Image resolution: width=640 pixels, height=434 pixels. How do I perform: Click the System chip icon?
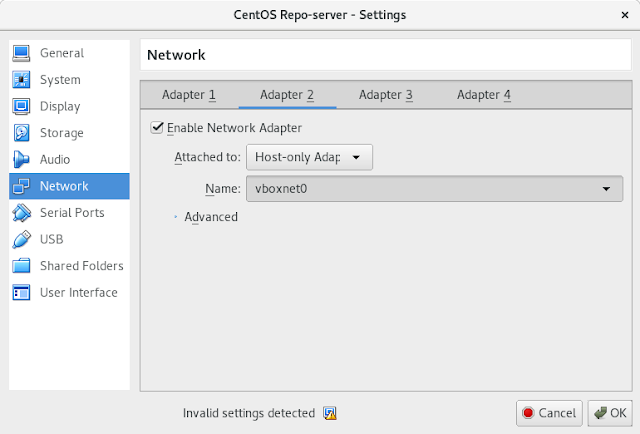[x=21, y=80]
